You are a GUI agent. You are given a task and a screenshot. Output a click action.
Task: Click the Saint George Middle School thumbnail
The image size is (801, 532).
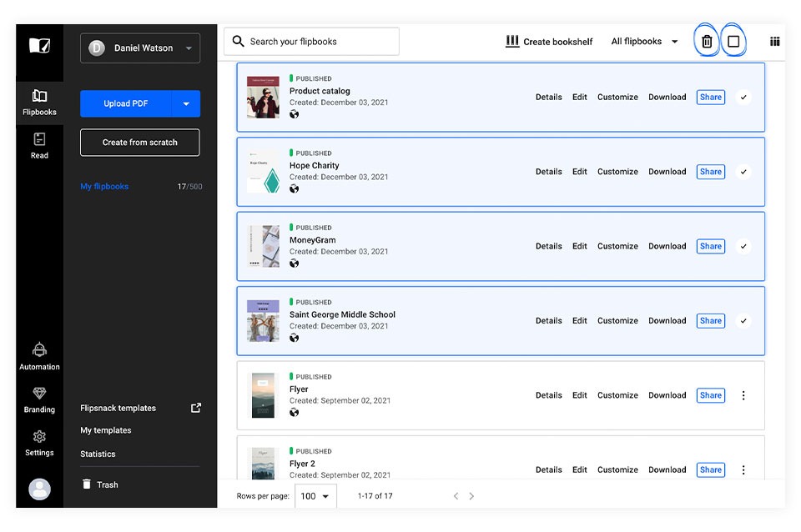[263, 321]
